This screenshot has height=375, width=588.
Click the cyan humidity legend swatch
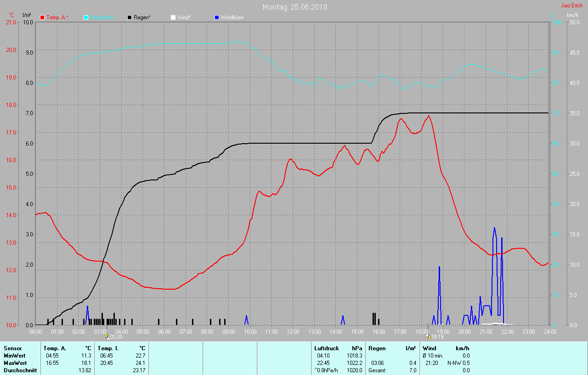86,17
